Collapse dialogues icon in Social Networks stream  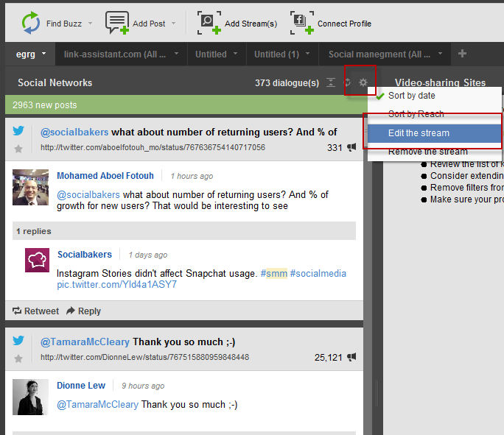(331, 82)
